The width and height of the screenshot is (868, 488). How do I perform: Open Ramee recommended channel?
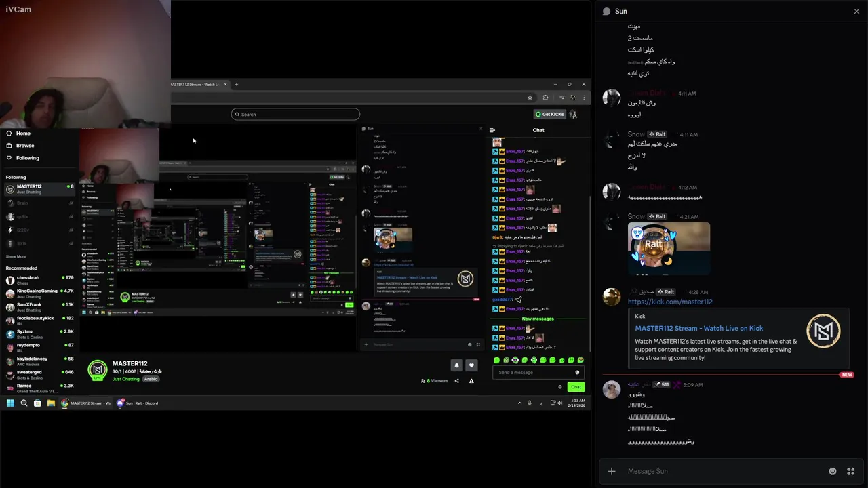click(x=39, y=388)
